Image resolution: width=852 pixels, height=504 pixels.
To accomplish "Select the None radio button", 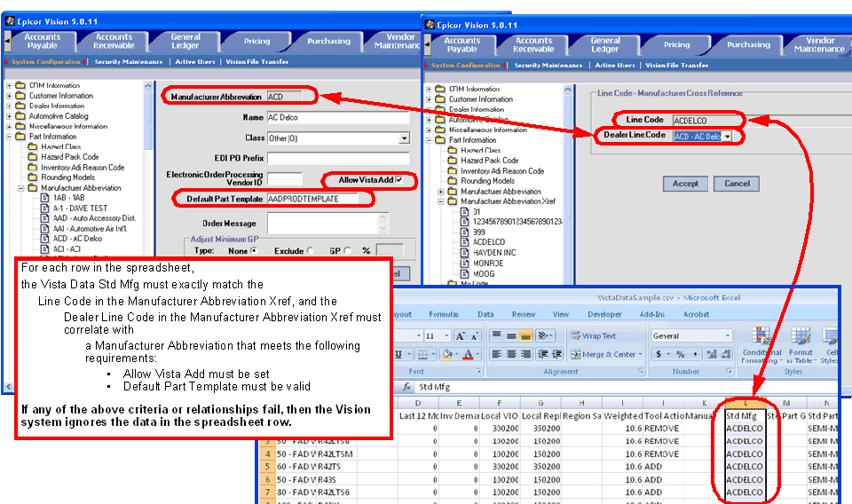I will (254, 251).
